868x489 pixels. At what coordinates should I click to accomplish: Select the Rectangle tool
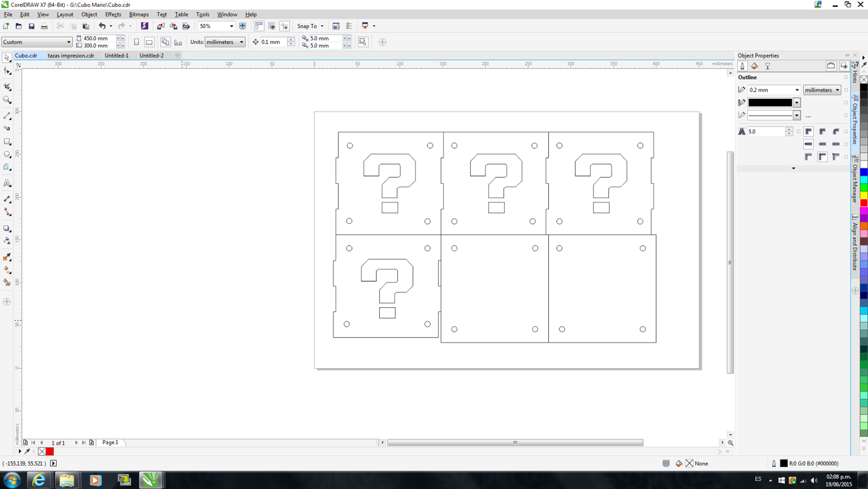pos(7,142)
